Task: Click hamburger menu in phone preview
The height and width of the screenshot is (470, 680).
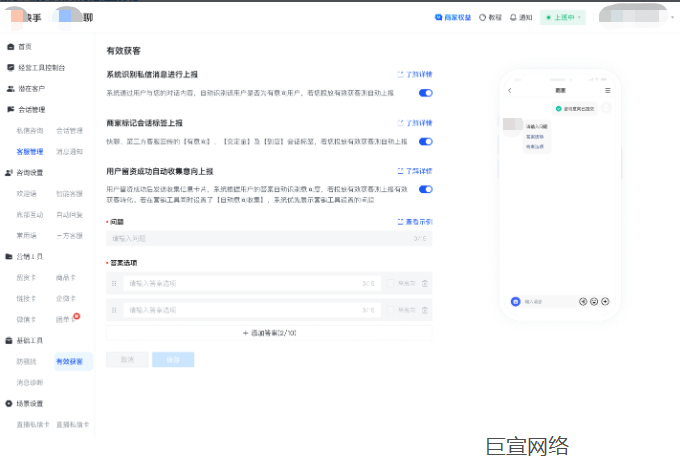Action: 608,90
